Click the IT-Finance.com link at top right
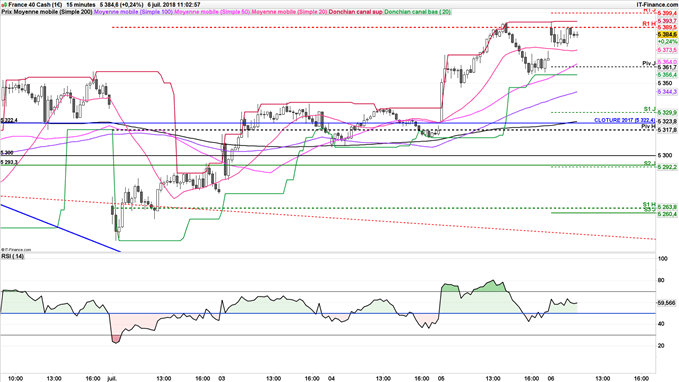Screen dimensions: 679x382 657,5
